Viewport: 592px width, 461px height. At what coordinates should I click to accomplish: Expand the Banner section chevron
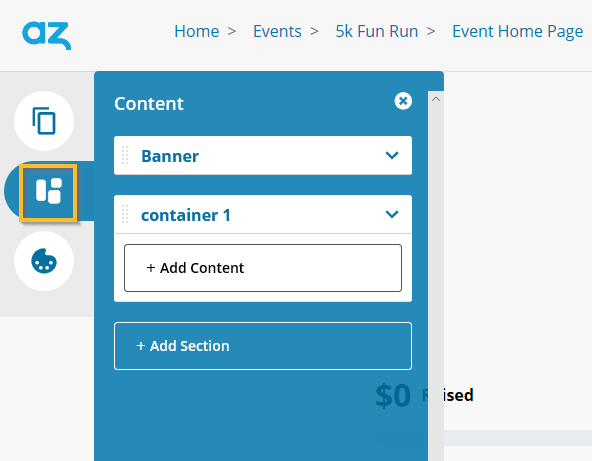point(392,155)
